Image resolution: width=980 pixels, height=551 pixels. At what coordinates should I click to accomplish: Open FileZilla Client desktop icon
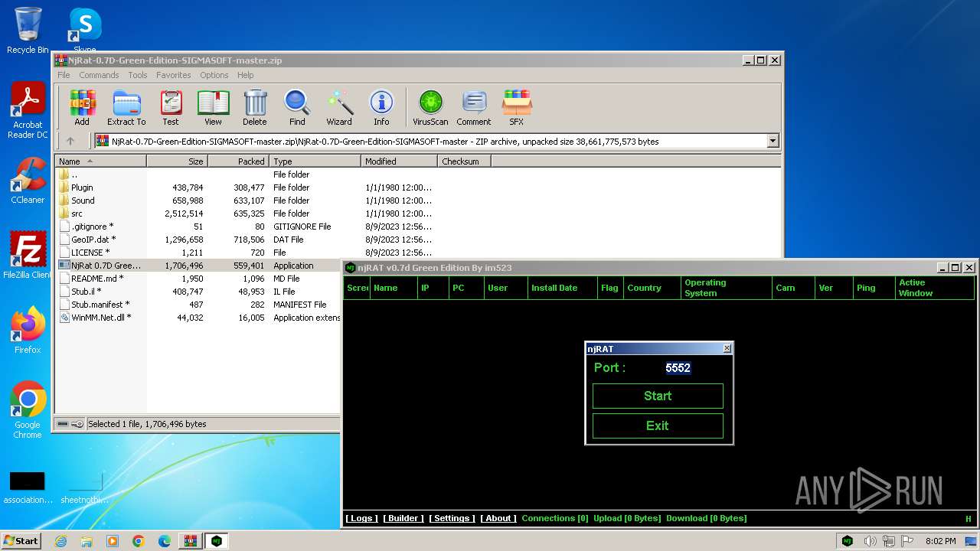[28, 256]
